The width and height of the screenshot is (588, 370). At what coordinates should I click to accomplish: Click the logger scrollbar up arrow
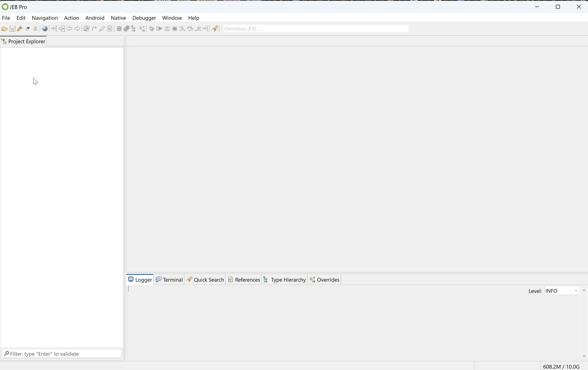click(584, 290)
